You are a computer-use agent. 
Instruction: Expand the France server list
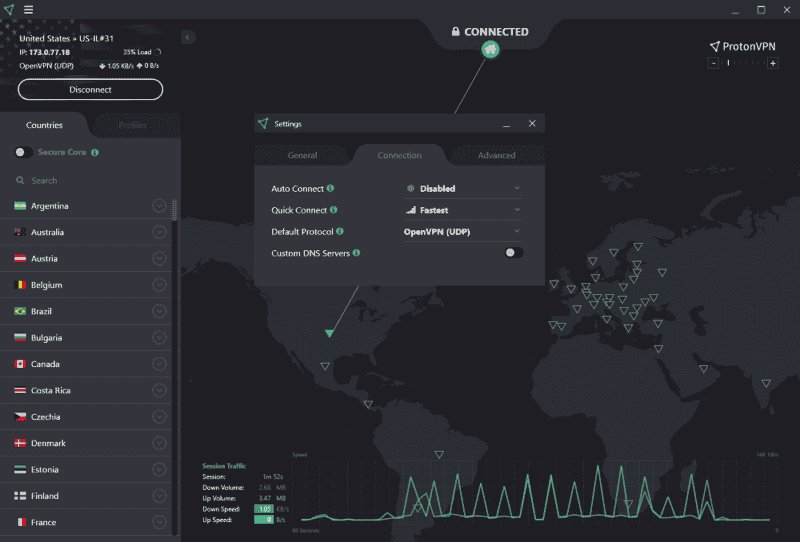(159, 522)
